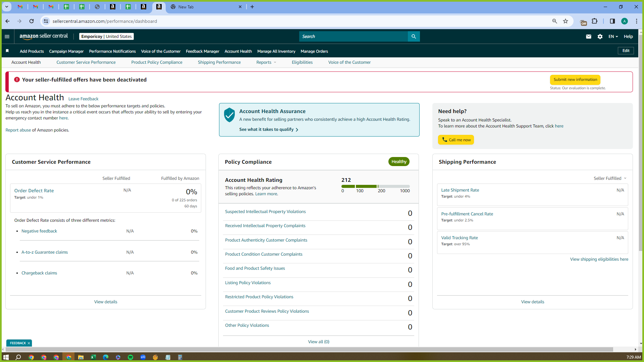The width and height of the screenshot is (644, 362).
Task: Click the extension icon with the Off badge
Action: (583, 22)
